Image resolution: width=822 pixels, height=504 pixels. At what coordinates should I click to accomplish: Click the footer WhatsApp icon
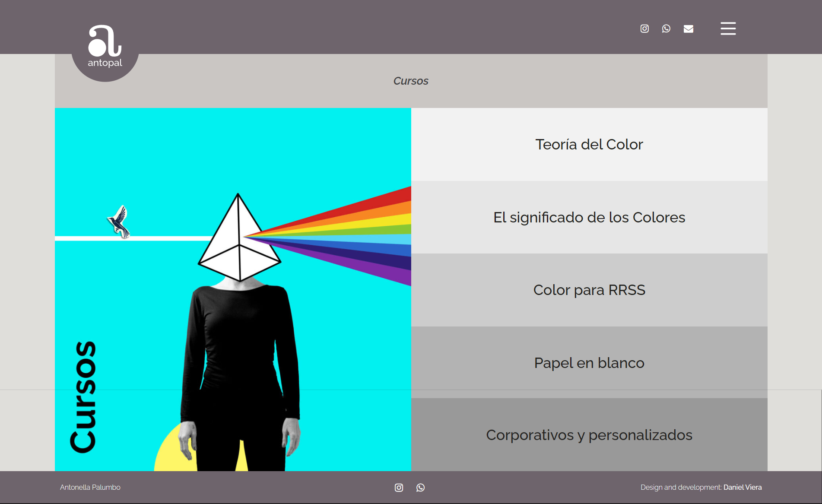click(420, 488)
